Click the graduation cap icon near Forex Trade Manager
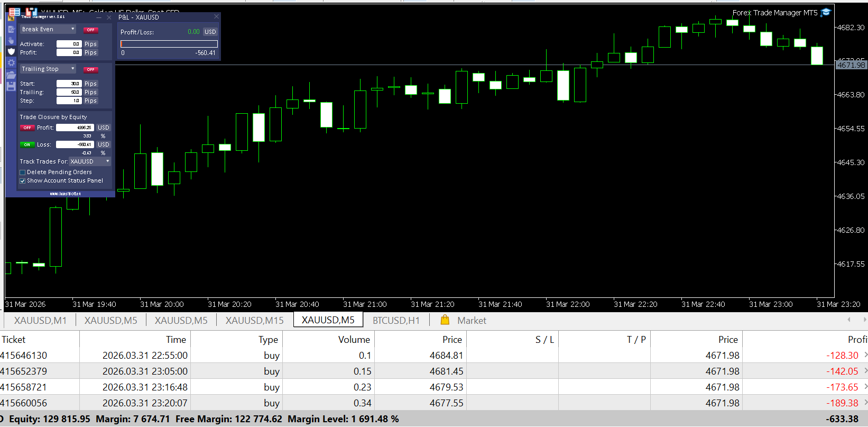The width and height of the screenshot is (868, 427). point(826,12)
